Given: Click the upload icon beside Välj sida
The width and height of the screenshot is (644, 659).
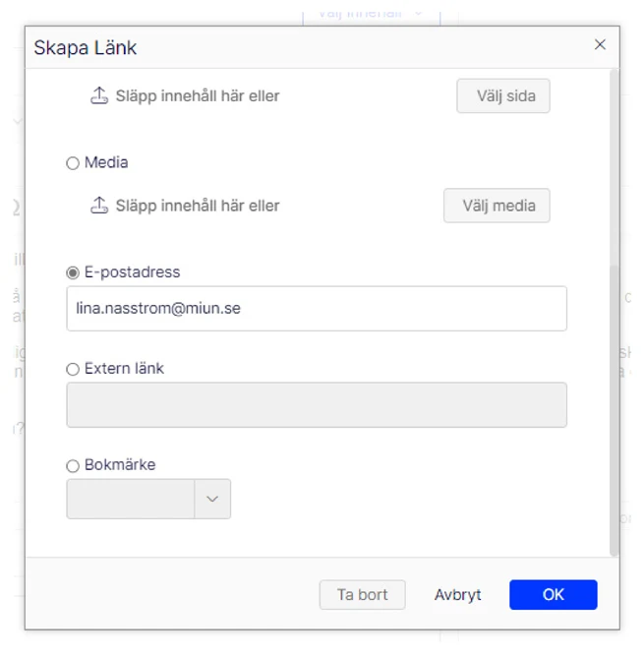Looking at the screenshot, I should coord(99,95).
